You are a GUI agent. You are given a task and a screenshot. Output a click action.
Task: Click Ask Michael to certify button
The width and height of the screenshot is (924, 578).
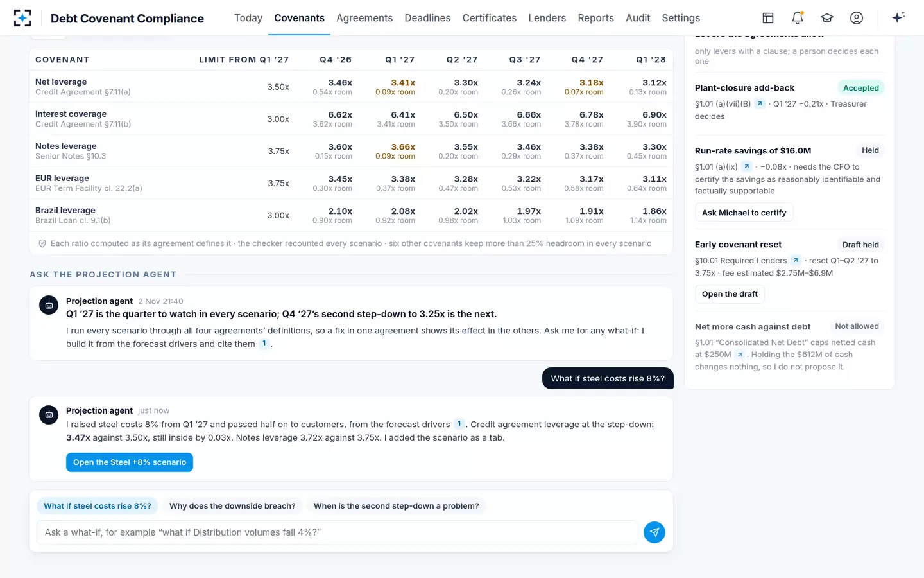[x=744, y=213]
